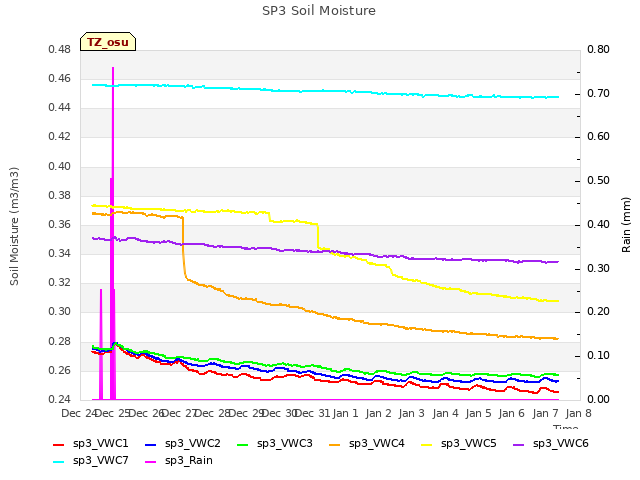Select sp3_VWC4 legend label
The height and width of the screenshot is (480, 640).
(376, 444)
